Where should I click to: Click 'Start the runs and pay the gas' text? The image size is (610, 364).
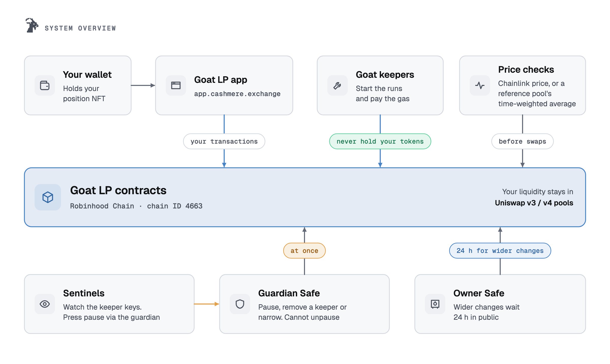(383, 94)
